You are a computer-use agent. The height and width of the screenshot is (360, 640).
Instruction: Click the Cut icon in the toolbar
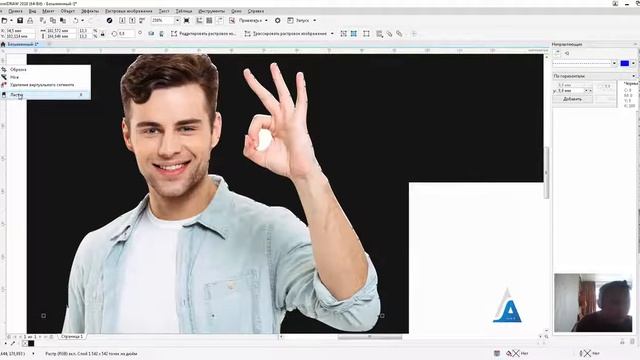click(x=43, y=20)
